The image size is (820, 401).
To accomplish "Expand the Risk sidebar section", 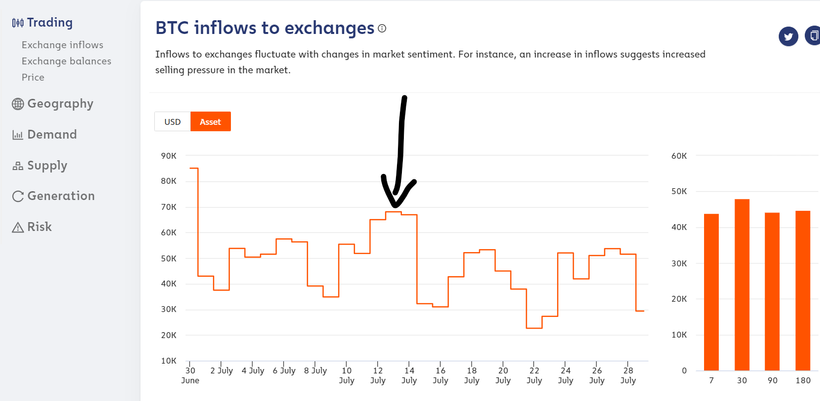I will [39, 227].
